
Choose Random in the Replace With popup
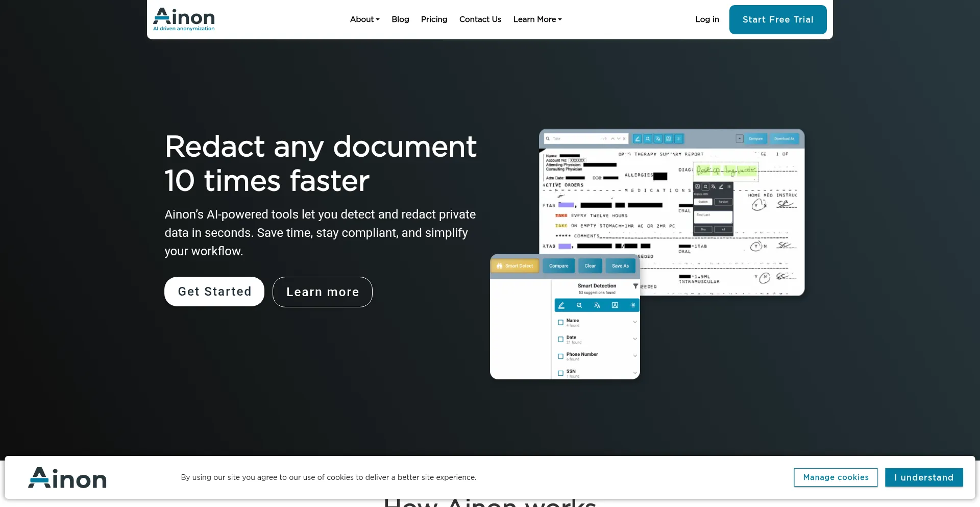click(723, 202)
